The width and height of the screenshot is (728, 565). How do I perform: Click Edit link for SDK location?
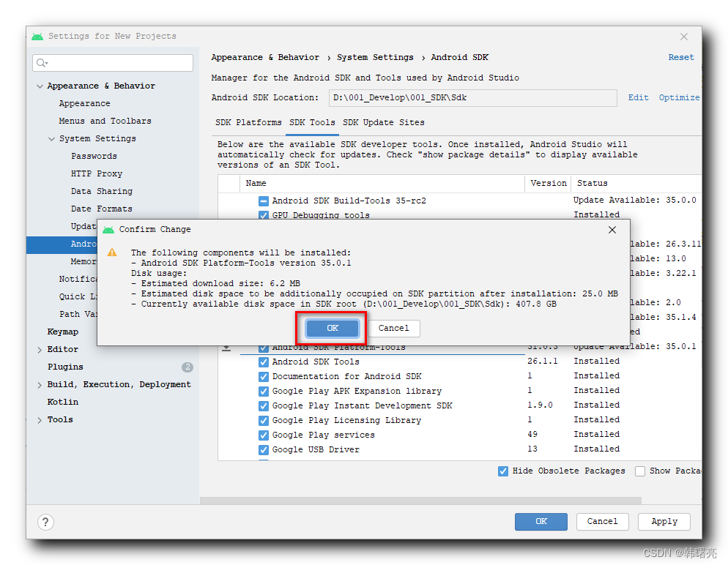pos(639,98)
